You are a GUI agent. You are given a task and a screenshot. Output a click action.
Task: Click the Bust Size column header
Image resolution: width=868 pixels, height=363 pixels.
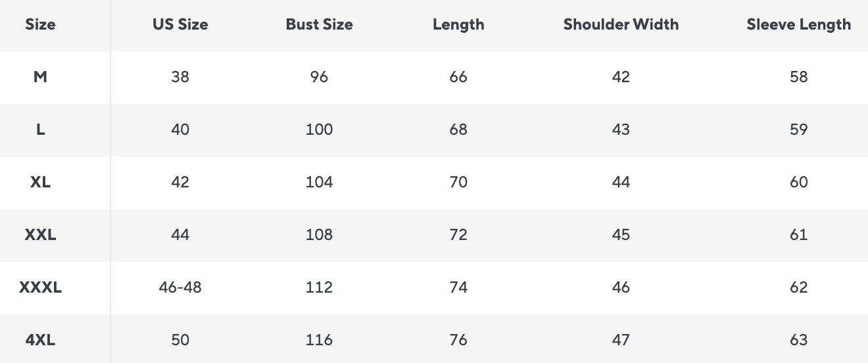point(319,25)
